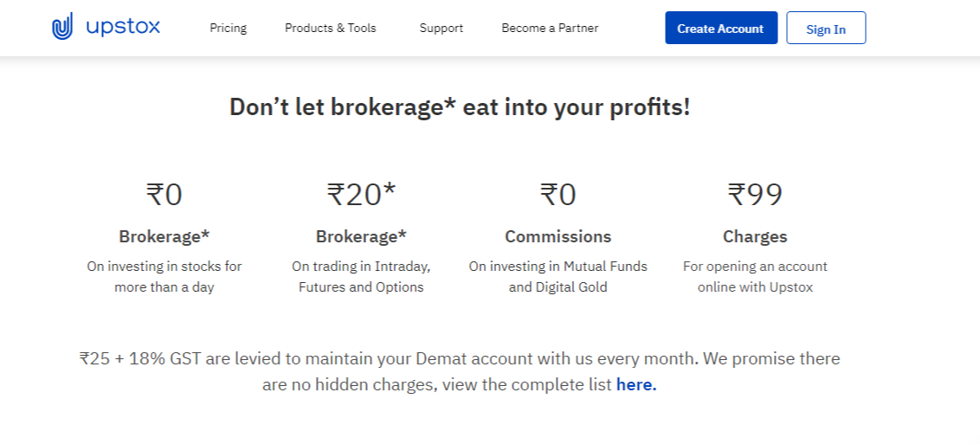The width and height of the screenshot is (980, 444).
Task: Click the Create Account button
Action: click(721, 28)
